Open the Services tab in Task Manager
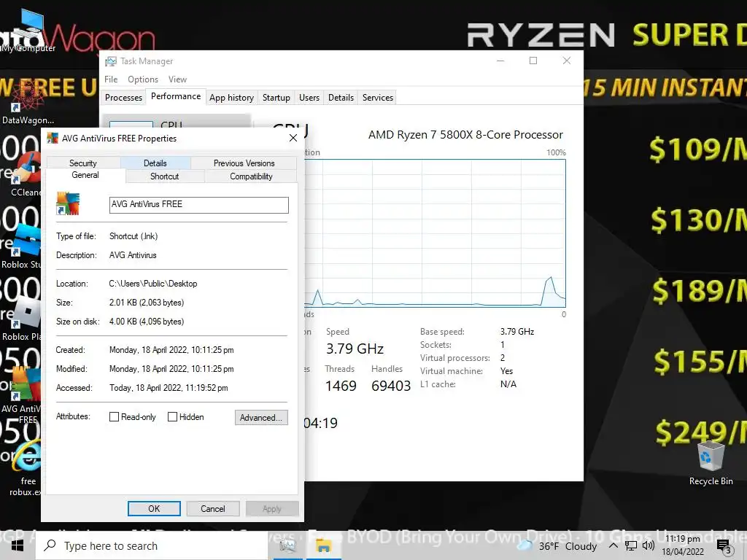Viewport: 747px width, 560px height. click(378, 98)
